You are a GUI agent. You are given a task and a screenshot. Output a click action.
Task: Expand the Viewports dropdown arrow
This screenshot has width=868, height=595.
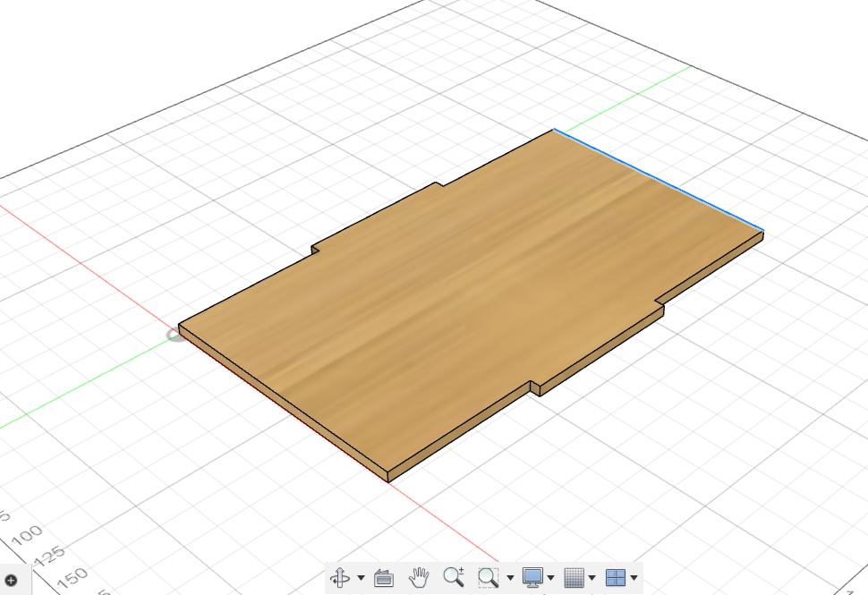634,578
